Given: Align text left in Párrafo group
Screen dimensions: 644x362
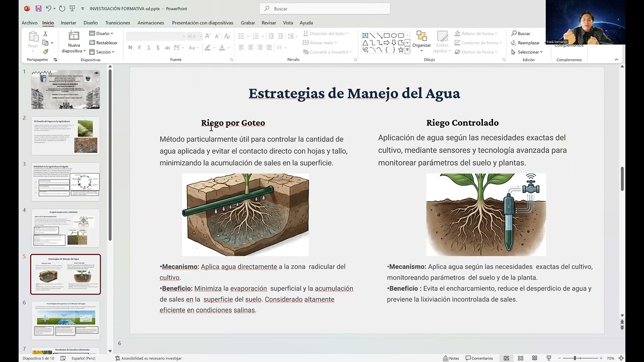Looking at the screenshot, I should [x=241, y=47].
